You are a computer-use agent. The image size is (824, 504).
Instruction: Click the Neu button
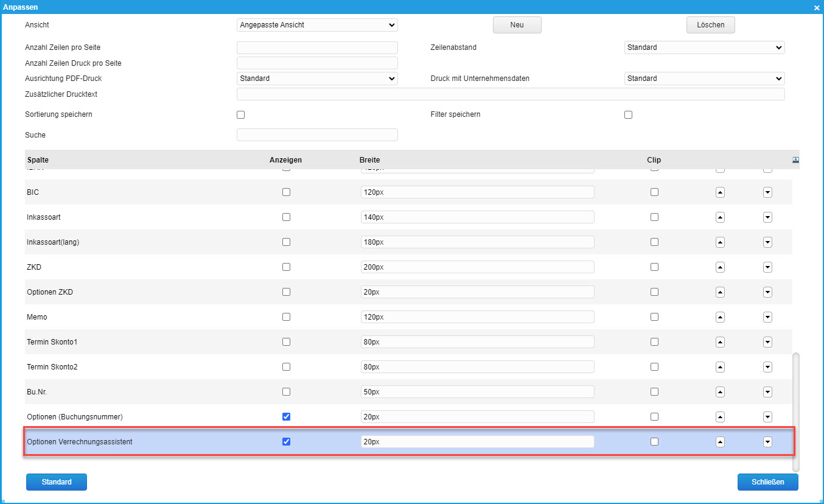click(x=517, y=25)
